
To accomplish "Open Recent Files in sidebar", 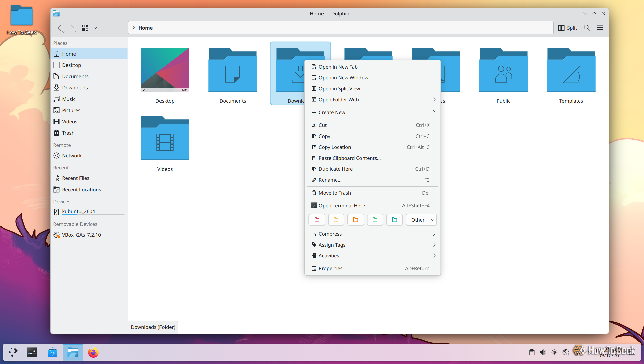I will 89,178.
